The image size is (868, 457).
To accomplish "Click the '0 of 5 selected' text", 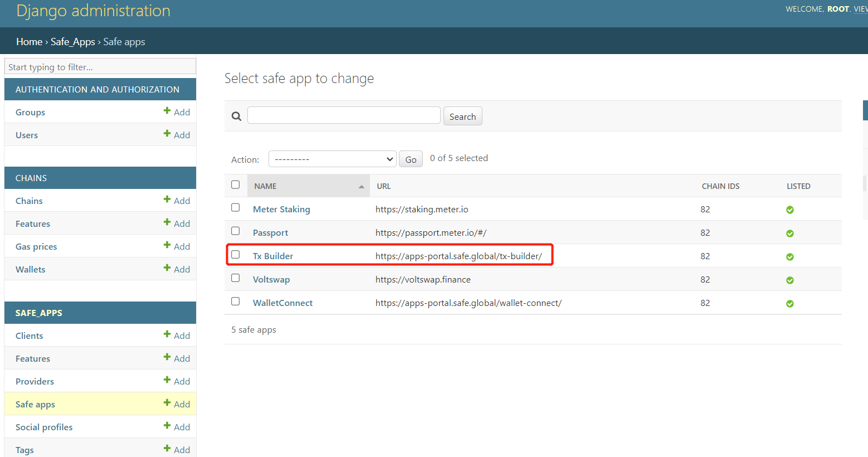I will point(459,158).
